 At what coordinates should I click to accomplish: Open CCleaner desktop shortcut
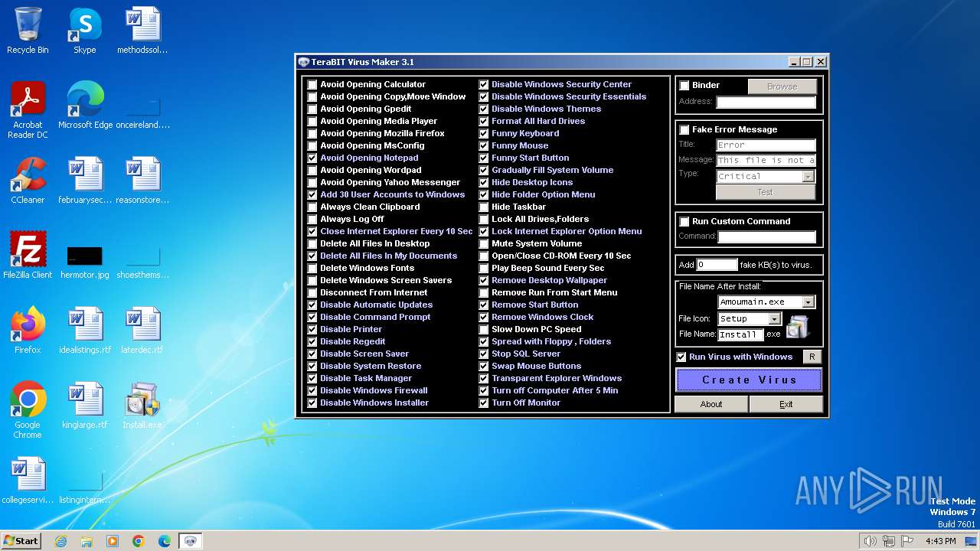coord(28,181)
